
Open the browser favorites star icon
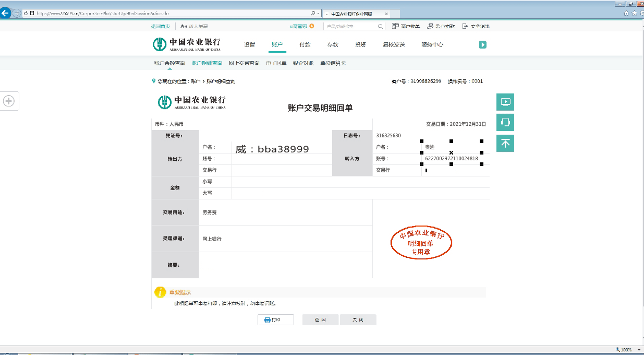click(x=634, y=13)
